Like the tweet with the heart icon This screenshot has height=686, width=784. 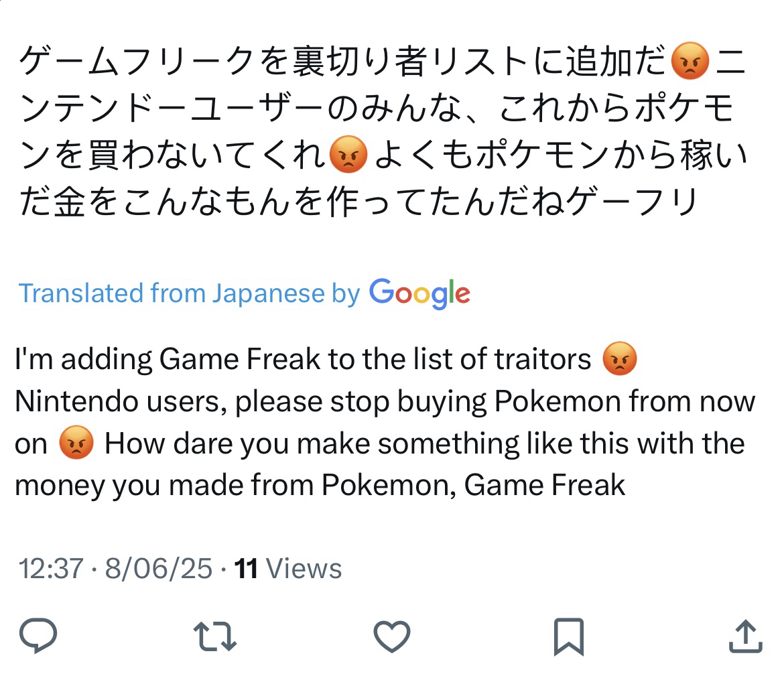[x=392, y=636]
